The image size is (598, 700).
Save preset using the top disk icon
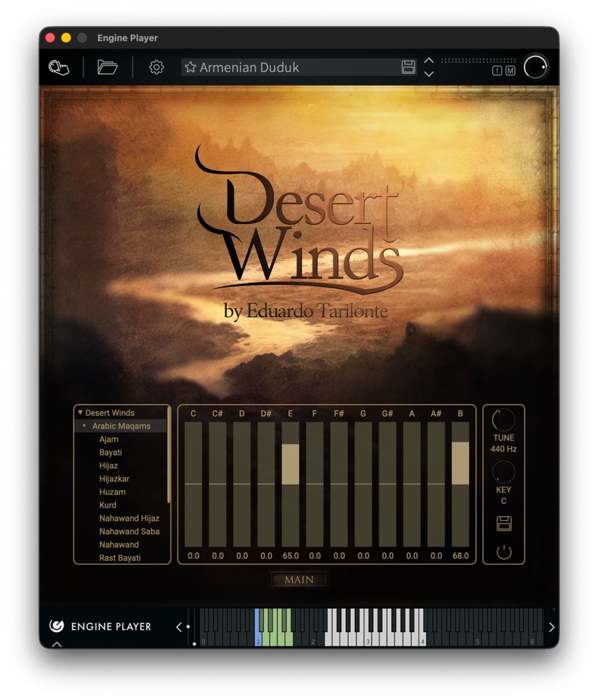tap(408, 67)
